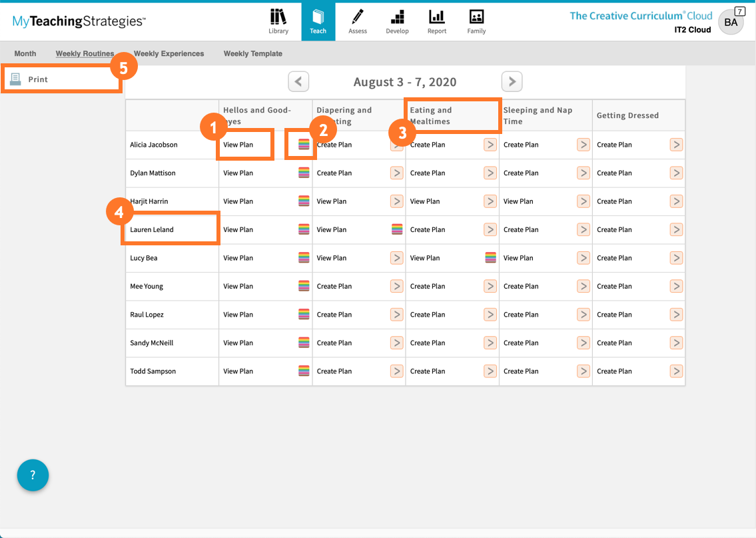Image resolution: width=756 pixels, height=538 pixels.
Task: Open Harjit Harrin's Eating and Mealtimes plan chevron
Action: 490,201
